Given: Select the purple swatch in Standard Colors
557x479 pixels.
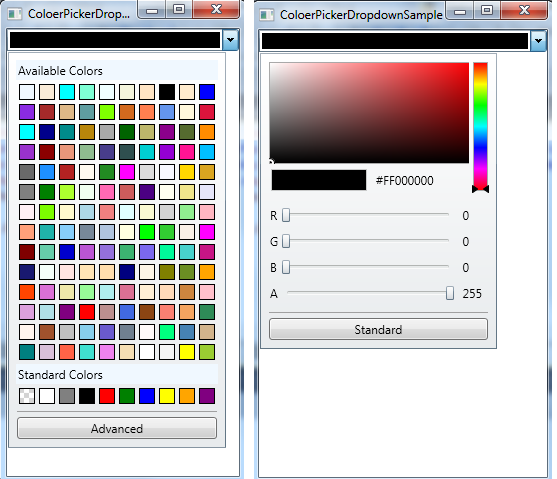Looking at the screenshot, I should pyautogui.click(x=207, y=396).
